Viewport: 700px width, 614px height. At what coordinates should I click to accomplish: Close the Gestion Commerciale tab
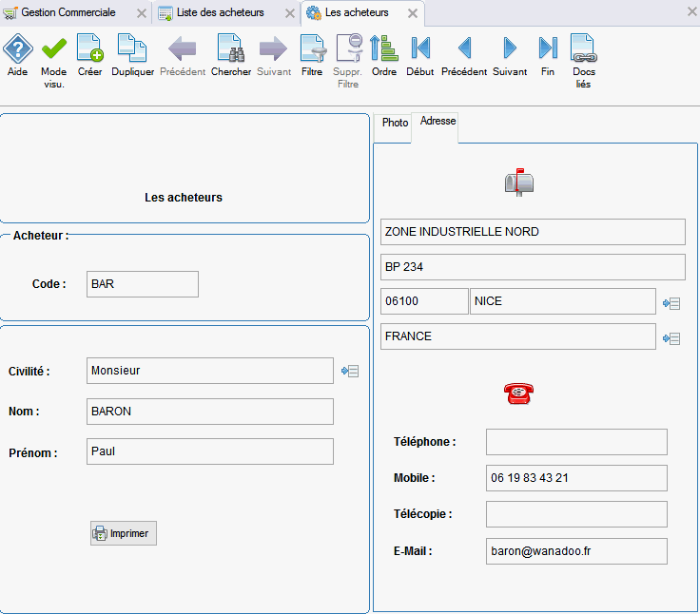(x=142, y=13)
